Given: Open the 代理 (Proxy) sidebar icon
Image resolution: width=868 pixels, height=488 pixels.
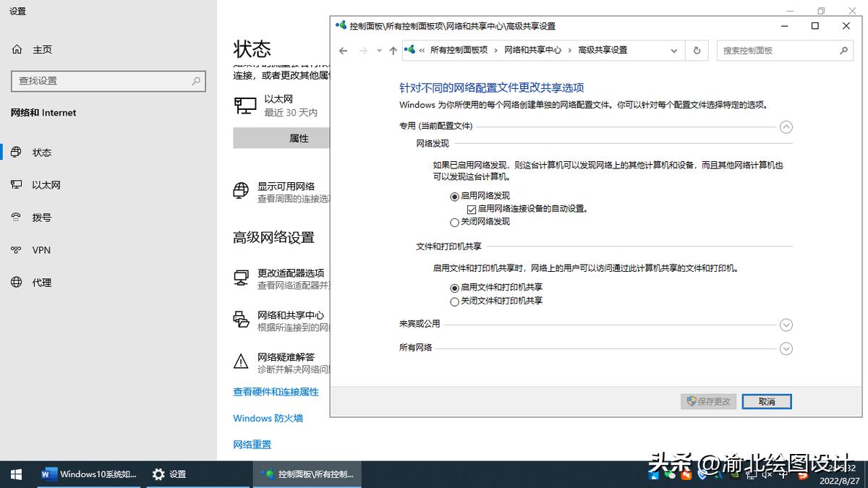Looking at the screenshot, I should (16, 282).
